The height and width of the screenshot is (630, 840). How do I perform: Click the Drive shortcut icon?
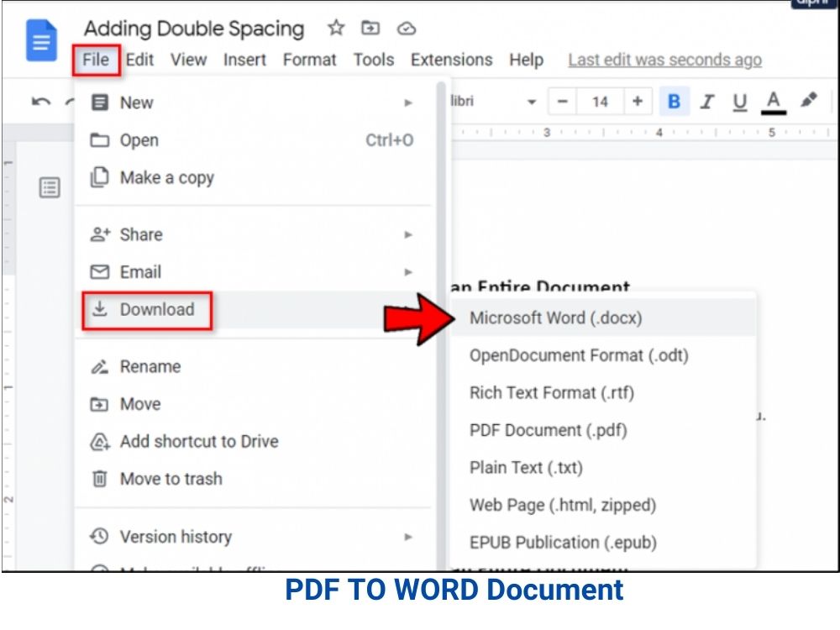coord(100,442)
